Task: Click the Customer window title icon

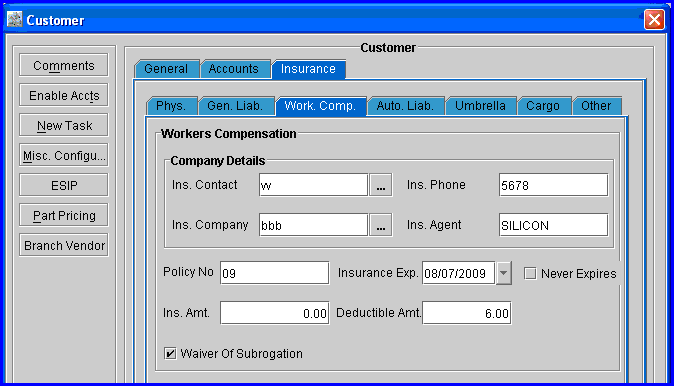Action: pyautogui.click(x=15, y=19)
